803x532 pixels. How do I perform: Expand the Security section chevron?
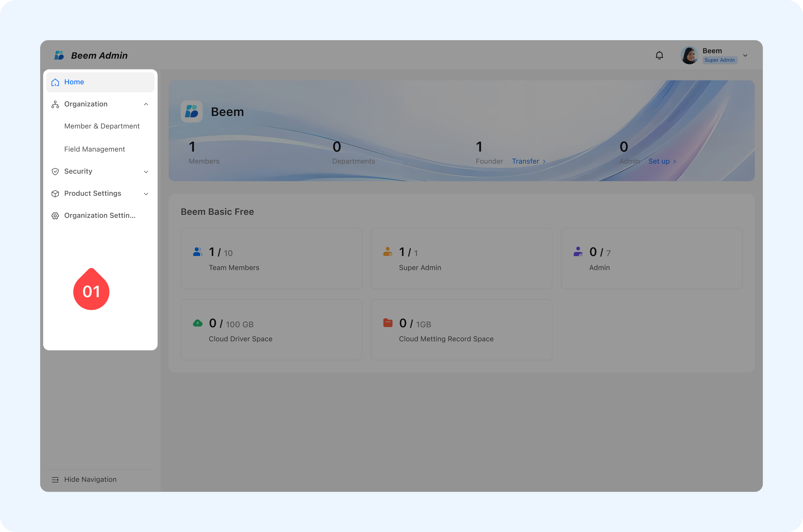pyautogui.click(x=146, y=172)
